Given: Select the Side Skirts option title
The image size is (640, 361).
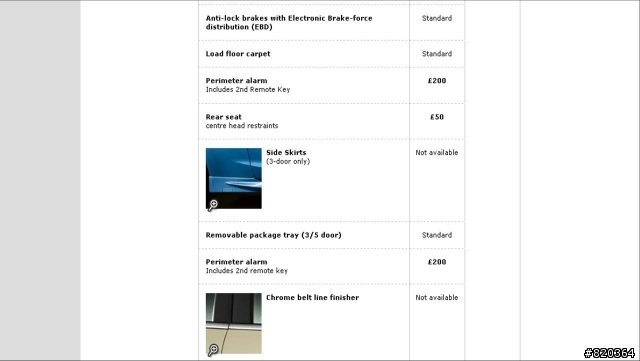Looking at the screenshot, I should [x=286, y=152].
